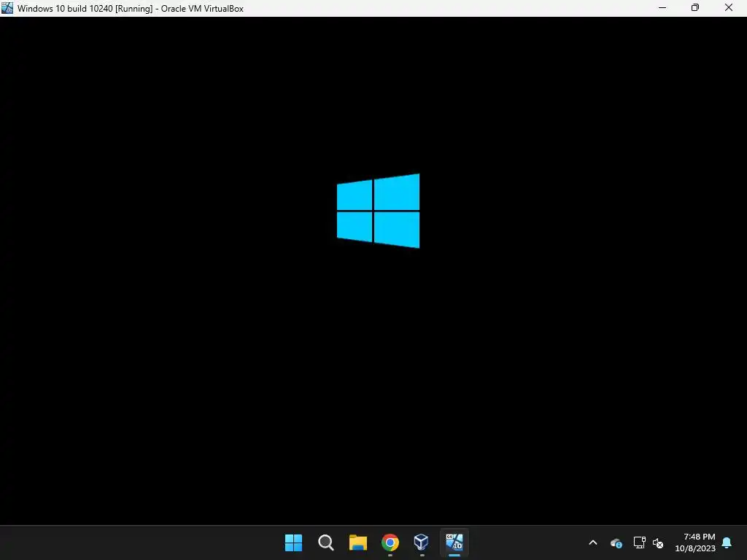This screenshot has width=747, height=560.
Task: Show hidden system tray icons
Action: tap(593, 542)
